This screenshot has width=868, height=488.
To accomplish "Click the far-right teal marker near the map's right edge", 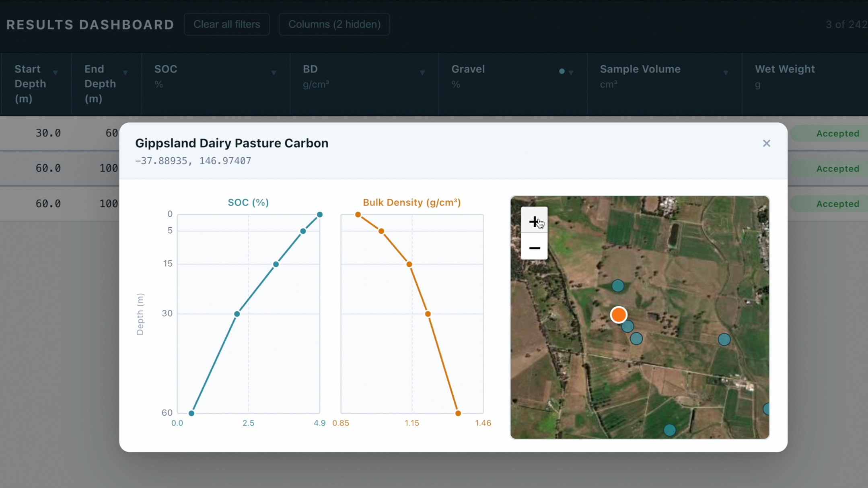I will pyautogui.click(x=766, y=409).
